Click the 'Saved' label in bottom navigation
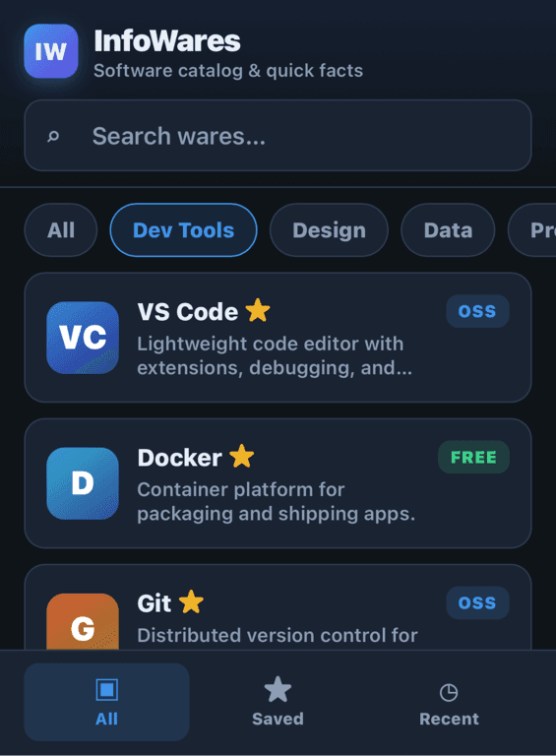The image size is (556, 756). [x=278, y=719]
